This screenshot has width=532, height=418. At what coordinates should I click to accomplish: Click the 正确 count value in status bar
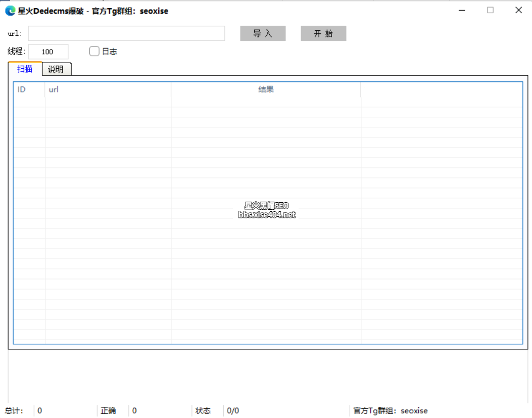tap(134, 410)
